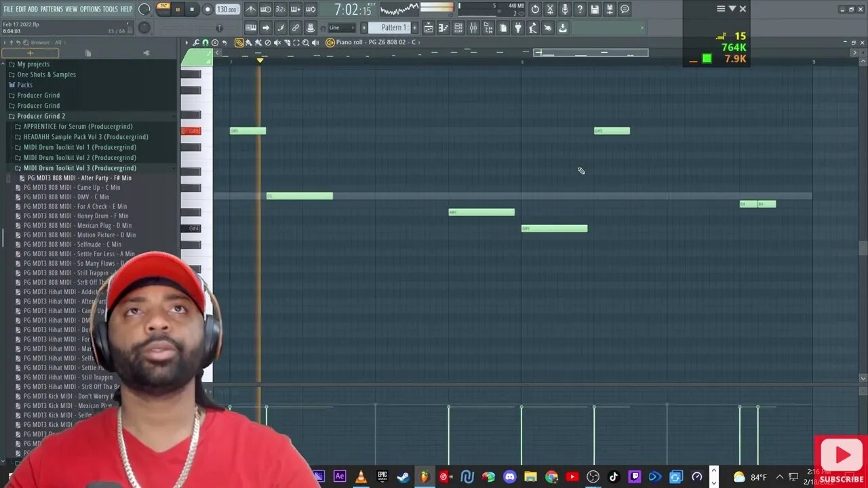Toggle PAT/Song mode switch
868x488 pixels.
(x=163, y=9)
